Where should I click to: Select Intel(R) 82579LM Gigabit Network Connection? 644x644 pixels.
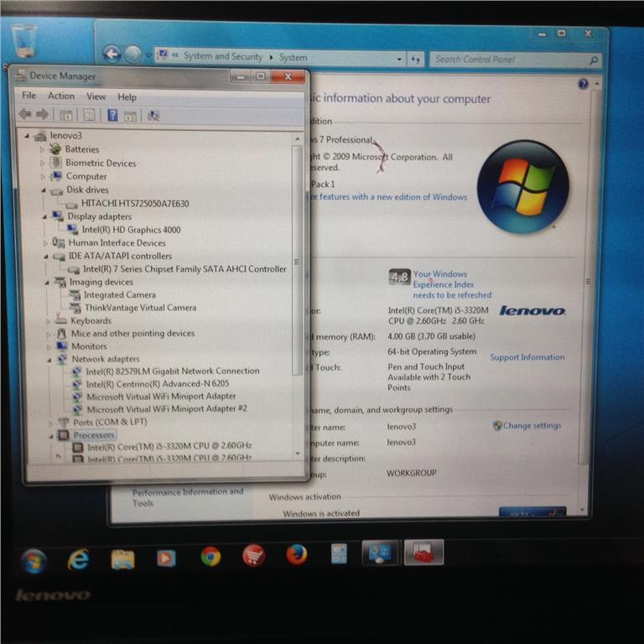(x=173, y=371)
